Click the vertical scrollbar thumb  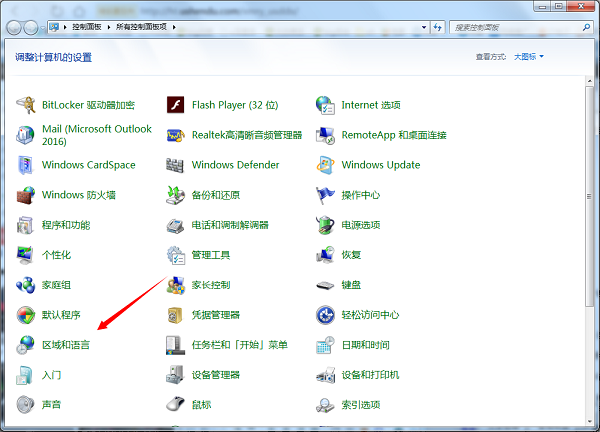coord(589,196)
